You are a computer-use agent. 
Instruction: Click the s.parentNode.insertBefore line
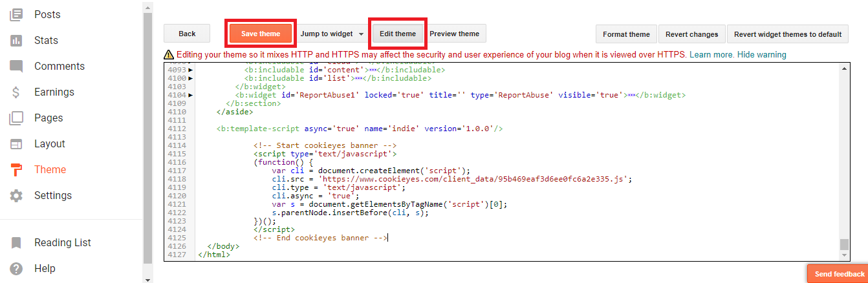pyautogui.click(x=350, y=213)
